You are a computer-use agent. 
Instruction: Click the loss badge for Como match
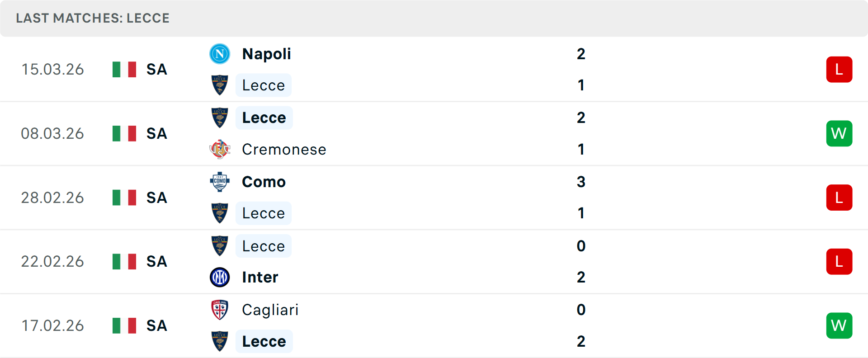[839, 198]
